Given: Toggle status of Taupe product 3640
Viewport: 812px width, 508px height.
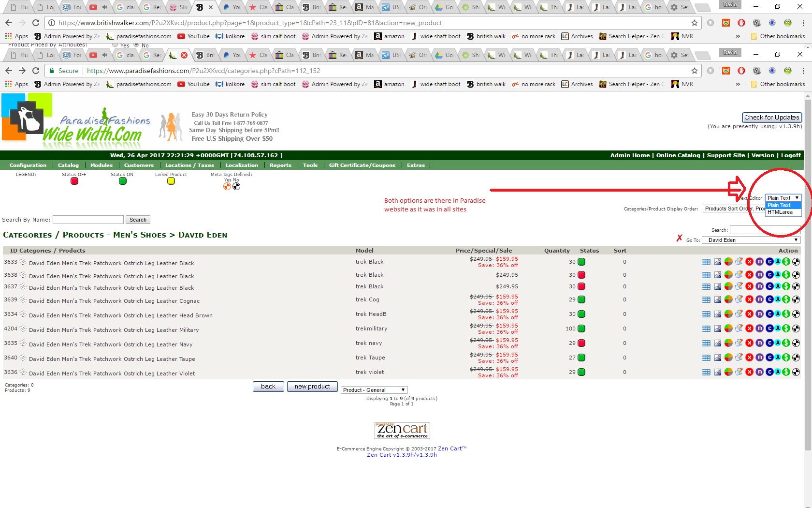Looking at the screenshot, I should (x=581, y=358).
